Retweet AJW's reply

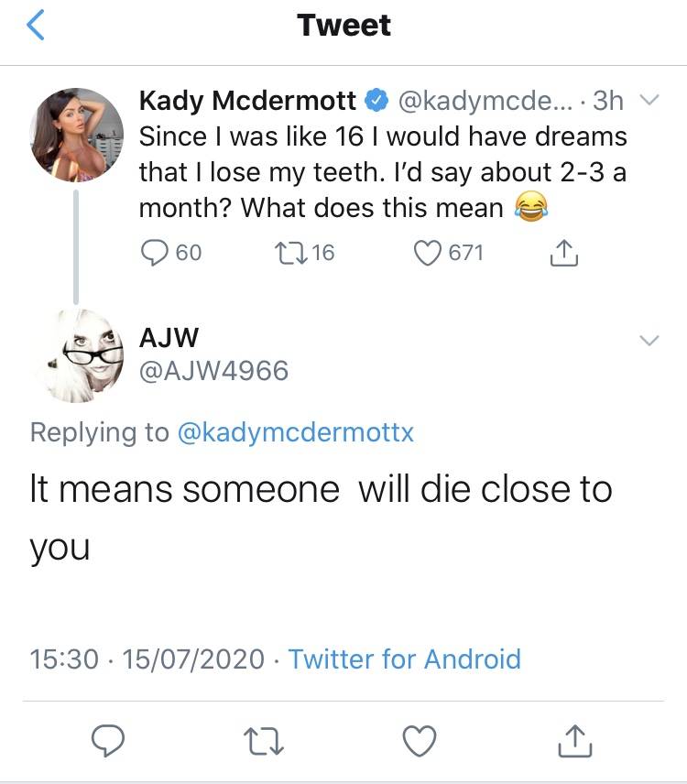tap(264, 741)
